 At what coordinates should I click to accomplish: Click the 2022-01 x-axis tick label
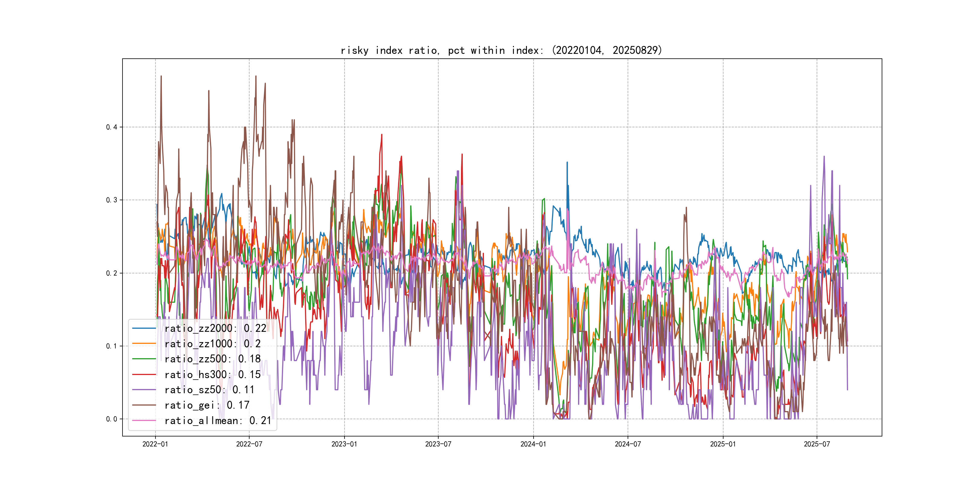click(155, 444)
